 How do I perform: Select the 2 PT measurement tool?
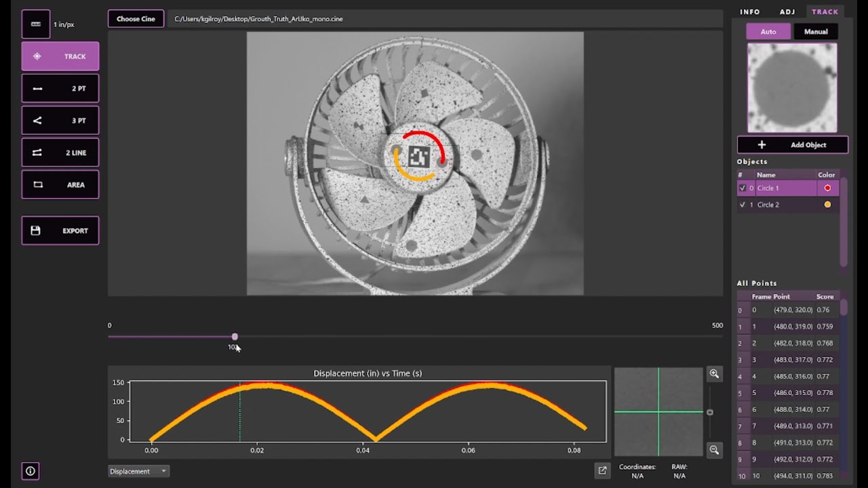60,88
